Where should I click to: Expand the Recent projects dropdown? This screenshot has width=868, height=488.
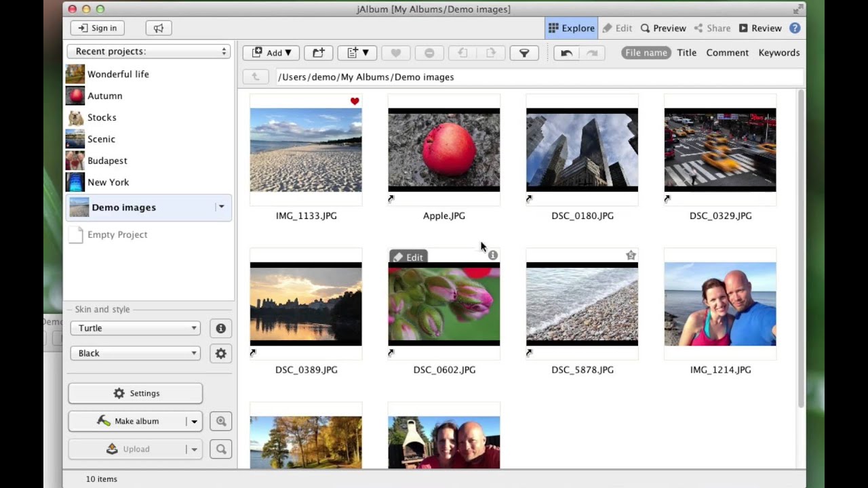tap(149, 52)
